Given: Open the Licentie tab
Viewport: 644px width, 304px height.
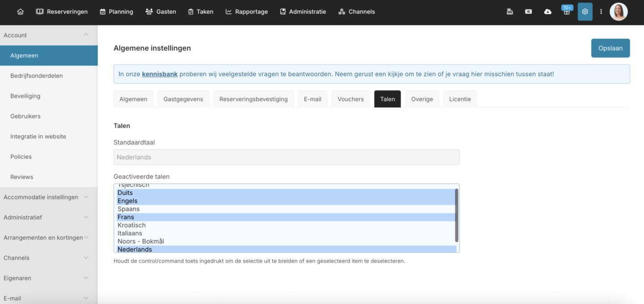Looking at the screenshot, I should click(x=460, y=99).
